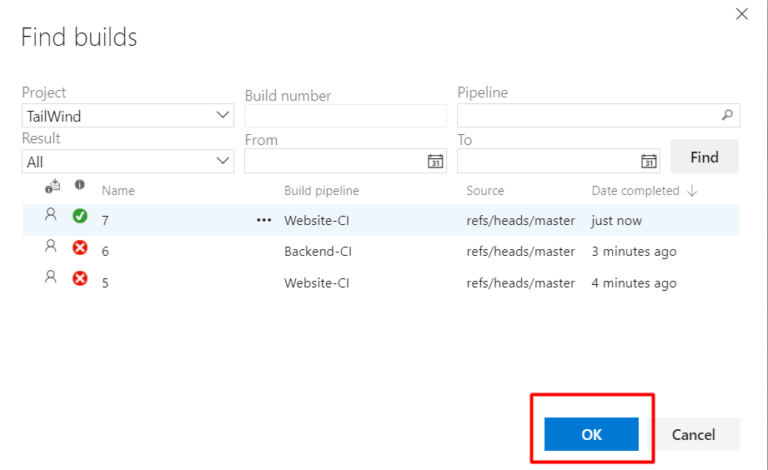Click the green success icon of build 7
Screen dimensions: 768x470
pyautogui.click(x=80, y=216)
